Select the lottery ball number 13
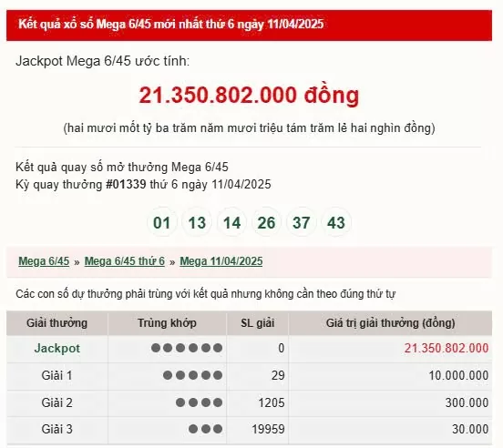 click(197, 222)
